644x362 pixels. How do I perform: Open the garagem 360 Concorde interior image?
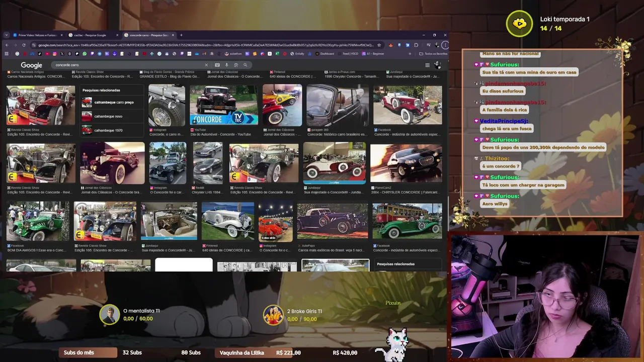pos(337,106)
